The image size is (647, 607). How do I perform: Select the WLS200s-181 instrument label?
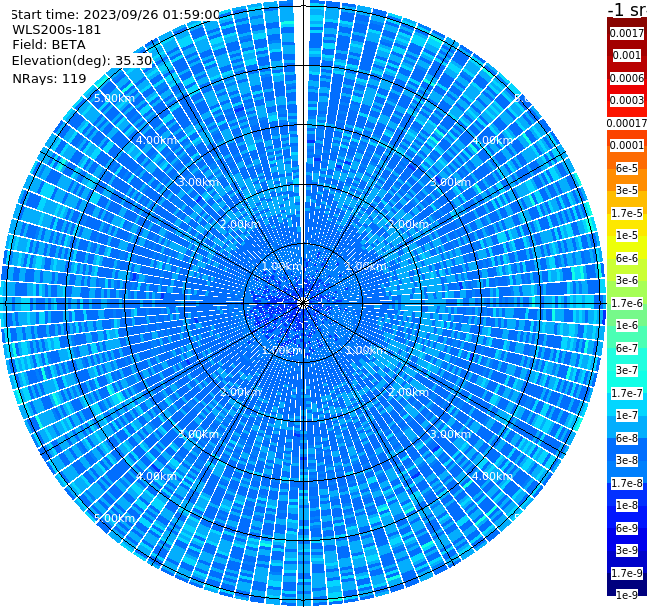click(57, 30)
